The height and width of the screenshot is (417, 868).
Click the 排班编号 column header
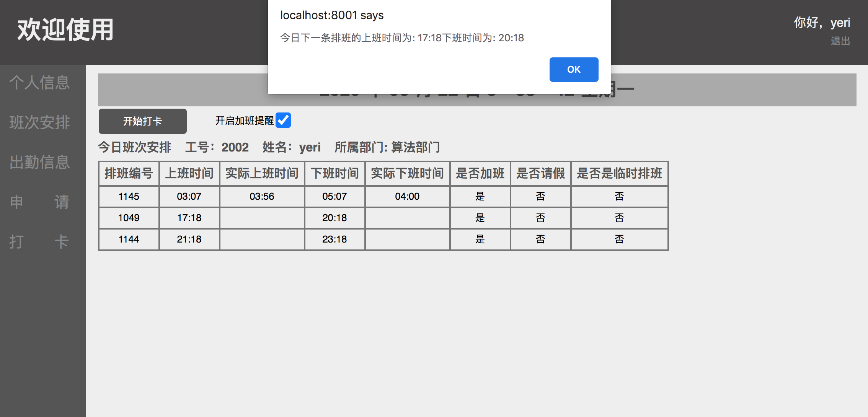129,173
